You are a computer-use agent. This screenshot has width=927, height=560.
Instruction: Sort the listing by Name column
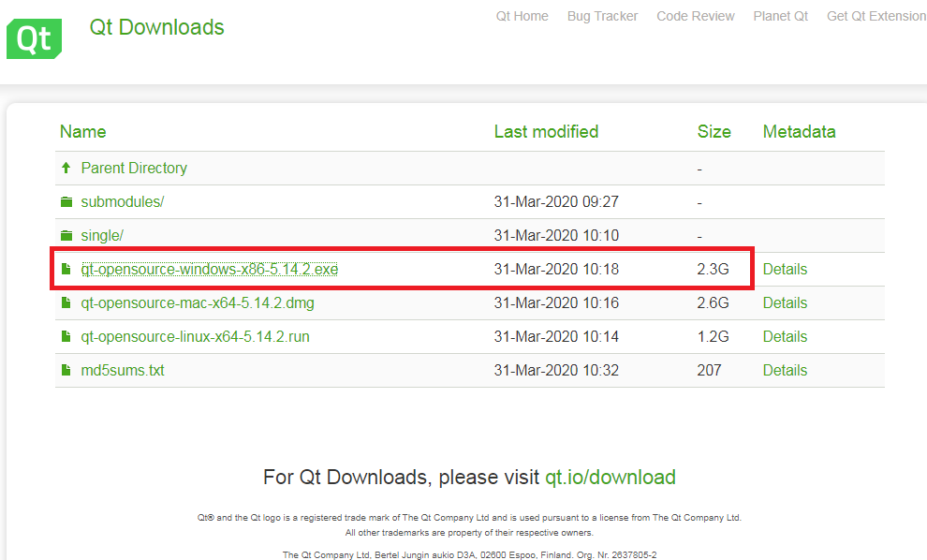82,131
